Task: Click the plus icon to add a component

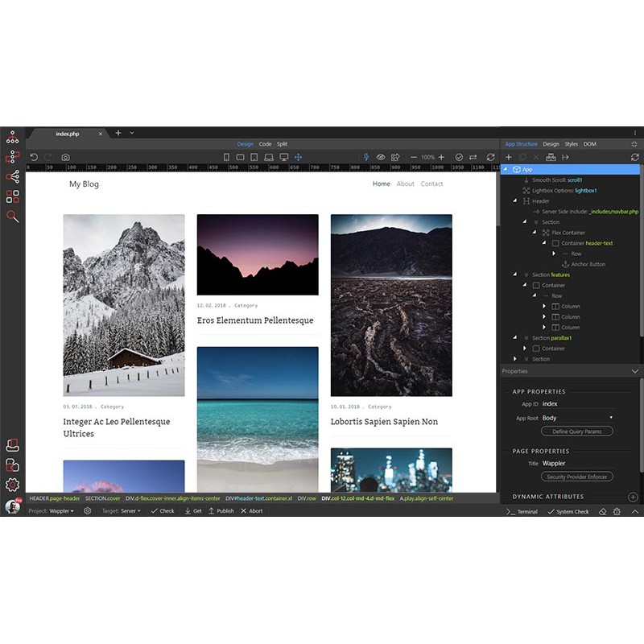Action: coord(508,157)
